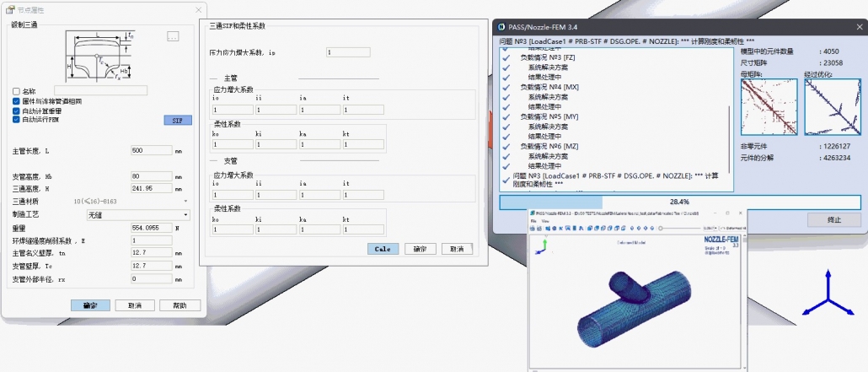Click the printer icon in Nozzle-FEM 3.3 toolbar
868x372 pixels.
pyautogui.click(x=532, y=229)
